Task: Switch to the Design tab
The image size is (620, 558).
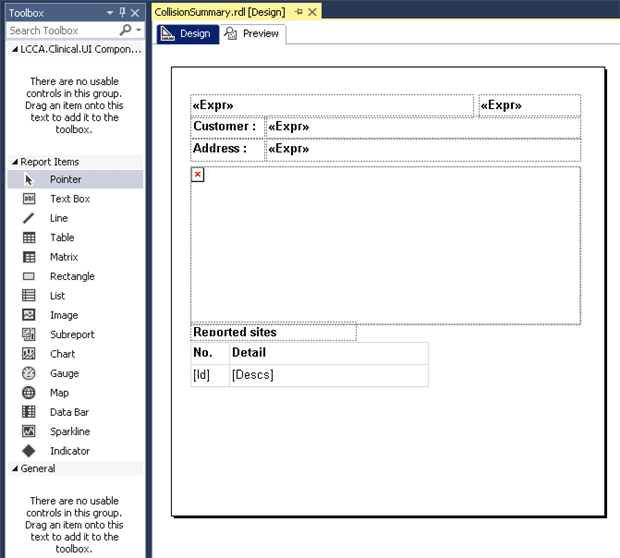Action: (x=186, y=34)
